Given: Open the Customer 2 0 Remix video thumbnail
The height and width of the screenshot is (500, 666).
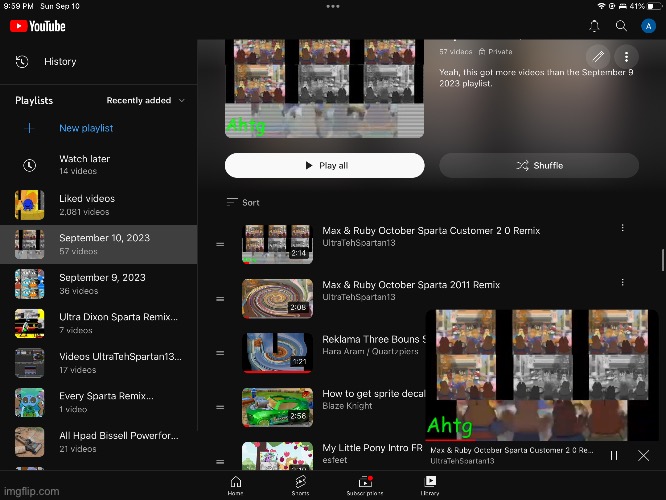Looking at the screenshot, I should pyautogui.click(x=277, y=244).
